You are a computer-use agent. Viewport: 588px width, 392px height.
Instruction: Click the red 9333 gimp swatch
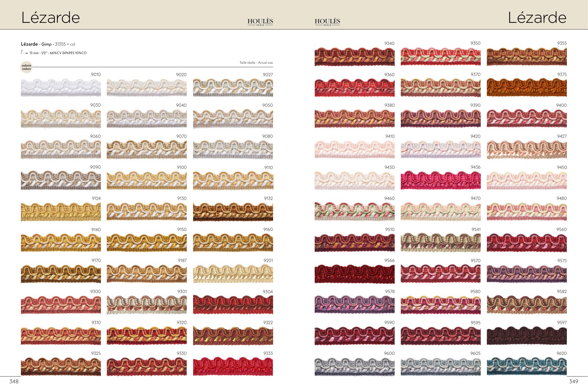233,367
